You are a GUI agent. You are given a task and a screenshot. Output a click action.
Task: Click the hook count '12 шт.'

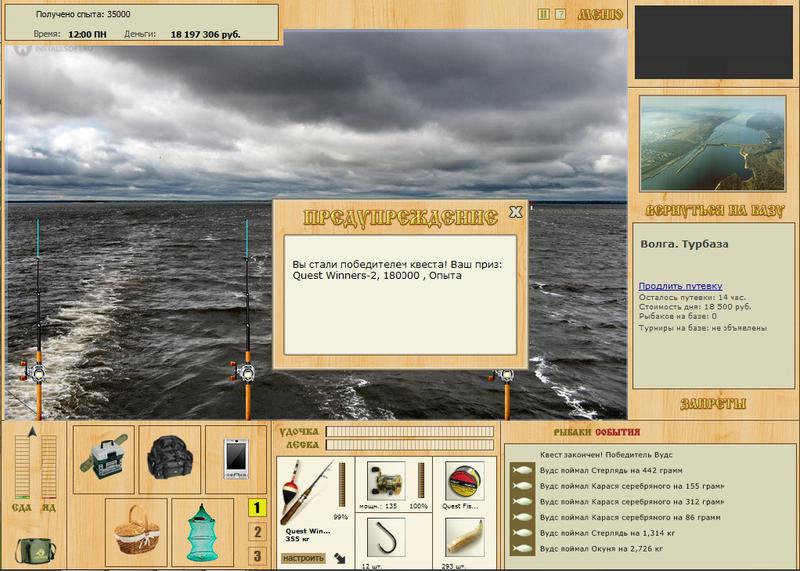[x=372, y=566]
